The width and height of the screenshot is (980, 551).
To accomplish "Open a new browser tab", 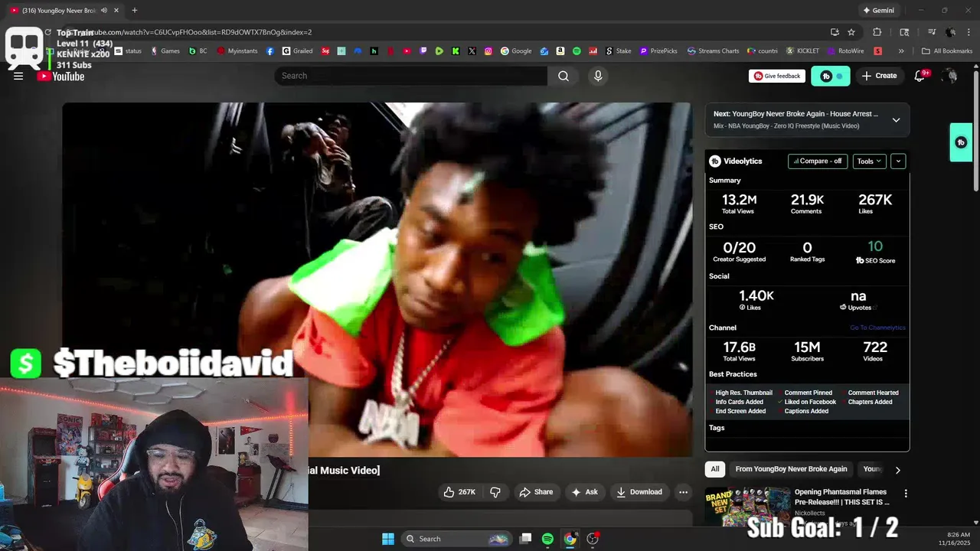I will coord(135,11).
